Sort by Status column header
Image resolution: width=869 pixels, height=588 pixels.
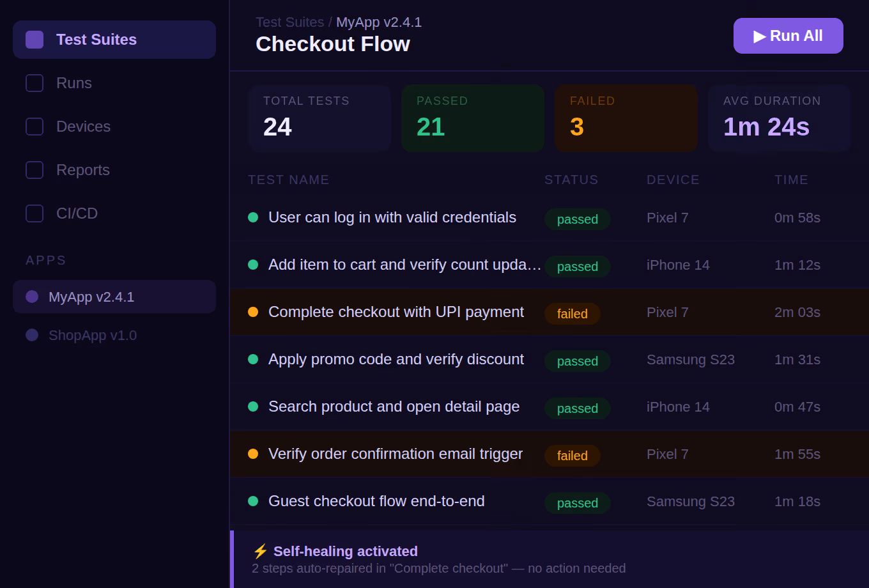coord(571,180)
